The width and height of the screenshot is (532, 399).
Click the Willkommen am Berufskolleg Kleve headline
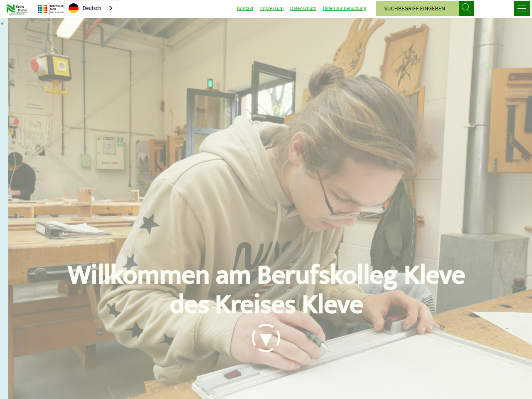pyautogui.click(x=266, y=275)
